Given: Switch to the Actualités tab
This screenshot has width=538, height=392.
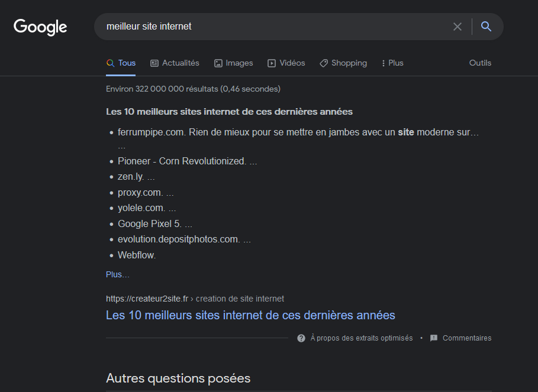Looking at the screenshot, I should [181, 63].
